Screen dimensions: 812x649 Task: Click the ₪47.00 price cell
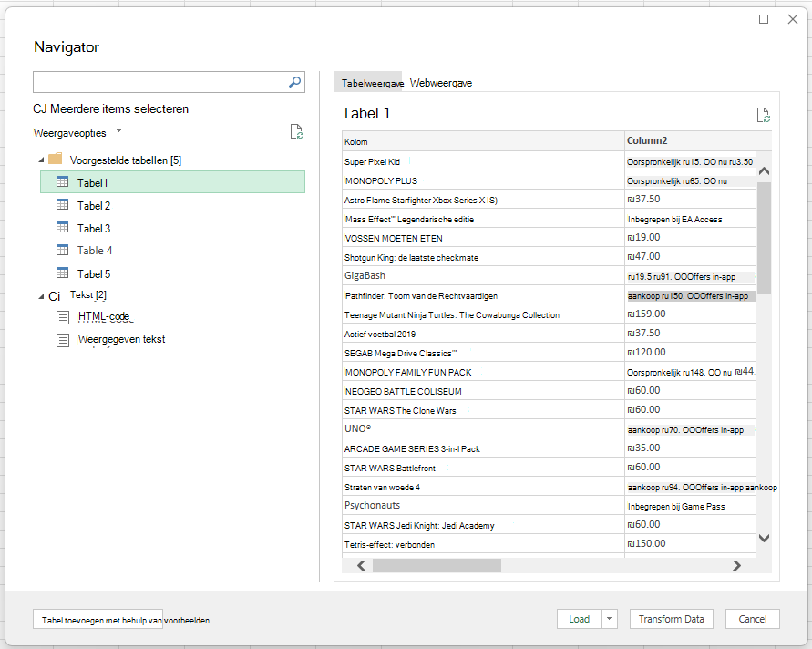691,256
